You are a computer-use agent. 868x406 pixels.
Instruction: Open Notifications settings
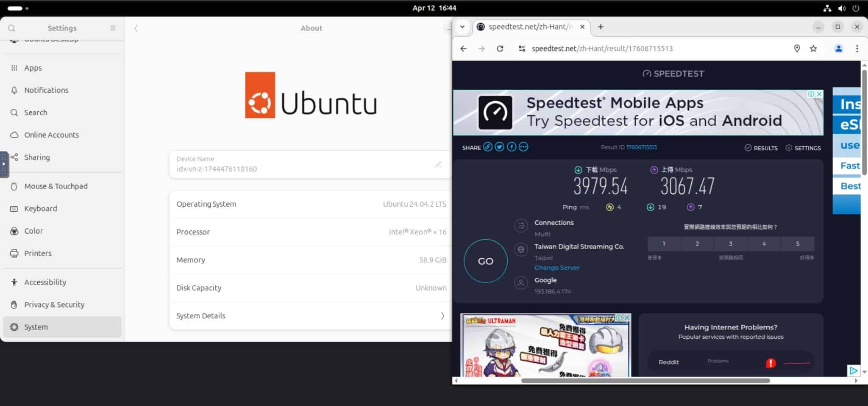coord(62,90)
